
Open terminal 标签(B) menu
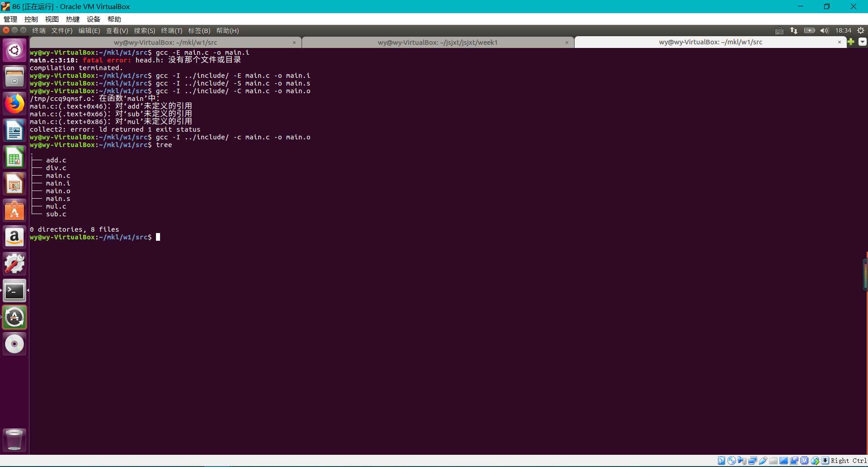click(199, 30)
